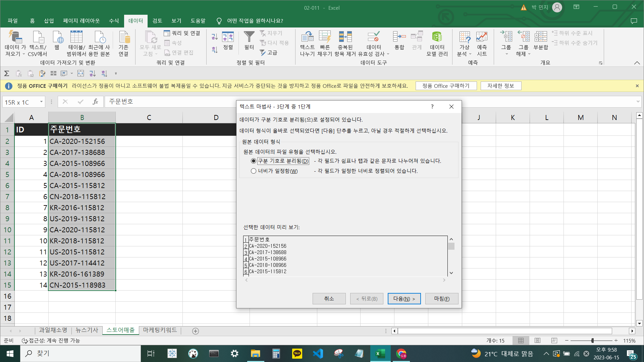644x362 pixels.
Task: Click the wizard help question mark
Action: point(432,107)
